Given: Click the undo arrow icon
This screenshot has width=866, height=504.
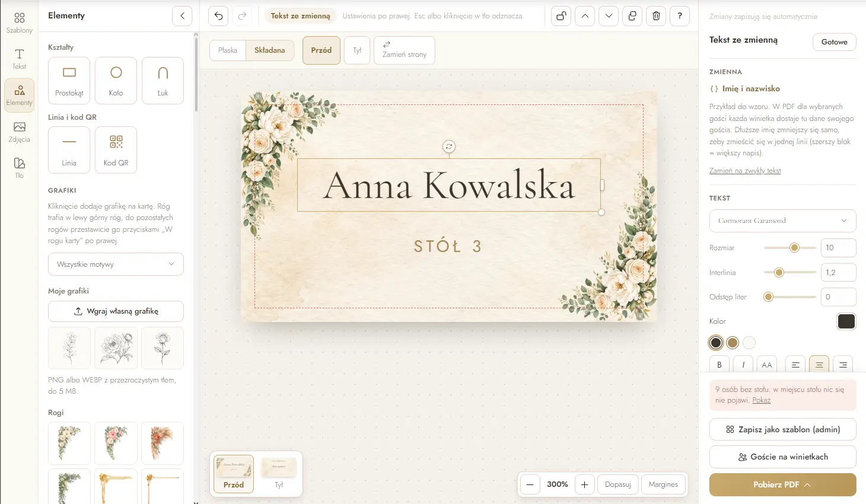Looking at the screenshot, I should [218, 16].
